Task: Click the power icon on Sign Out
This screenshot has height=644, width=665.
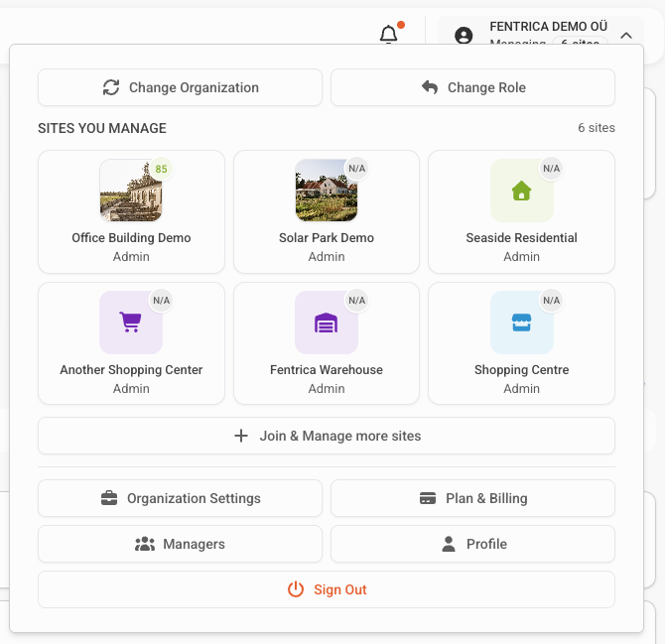Action: coord(296,589)
